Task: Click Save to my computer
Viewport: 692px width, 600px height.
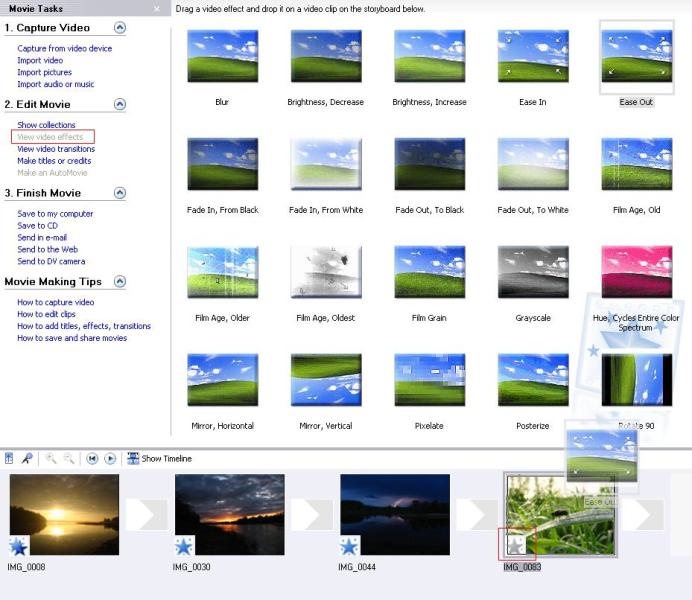Action: (55, 214)
